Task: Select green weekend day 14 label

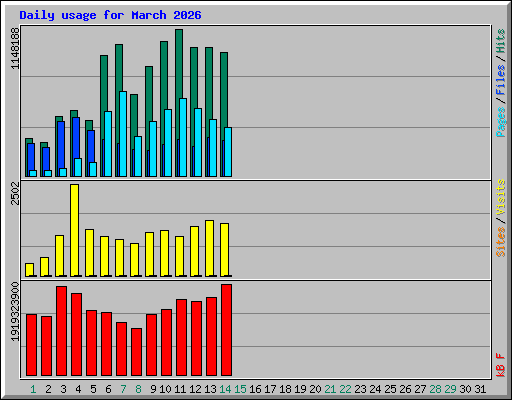Action: click(x=225, y=389)
